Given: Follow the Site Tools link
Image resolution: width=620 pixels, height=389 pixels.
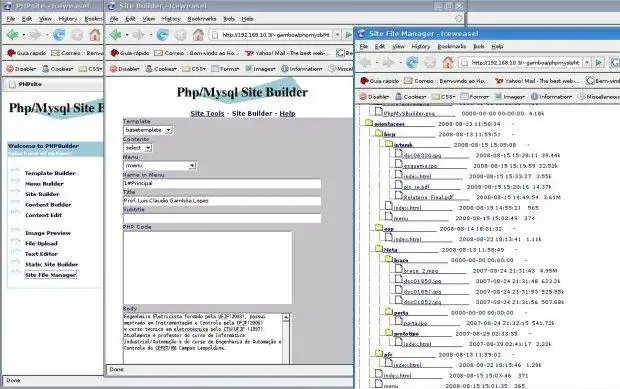Looking at the screenshot, I should [207, 113].
